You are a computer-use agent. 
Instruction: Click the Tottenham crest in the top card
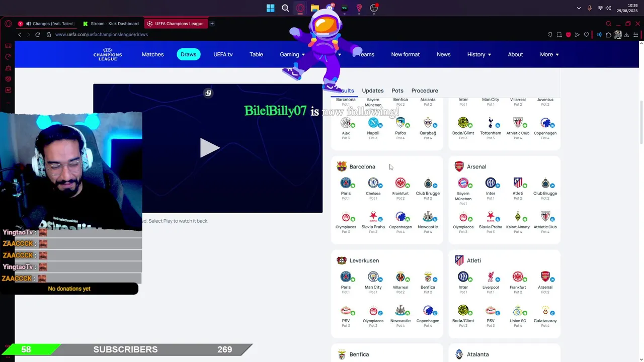[x=491, y=123]
